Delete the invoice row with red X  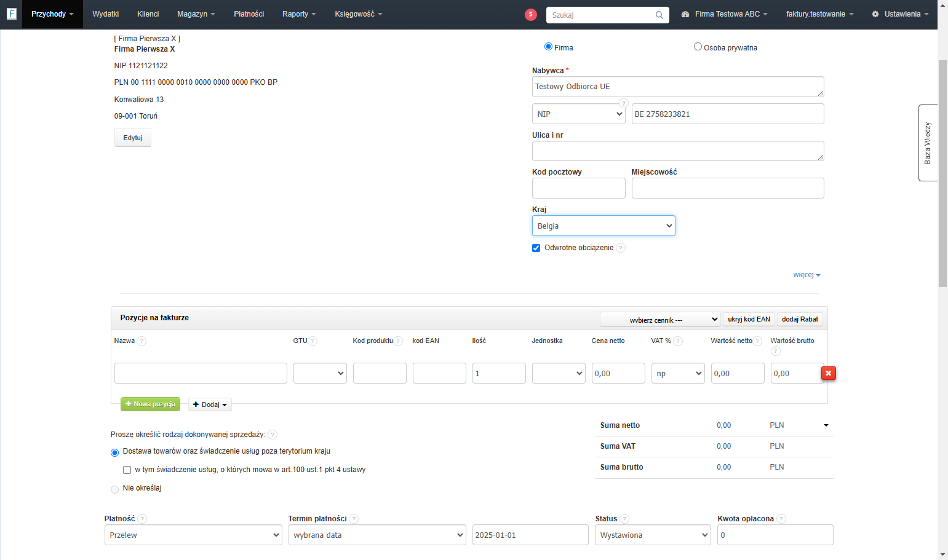tap(828, 373)
